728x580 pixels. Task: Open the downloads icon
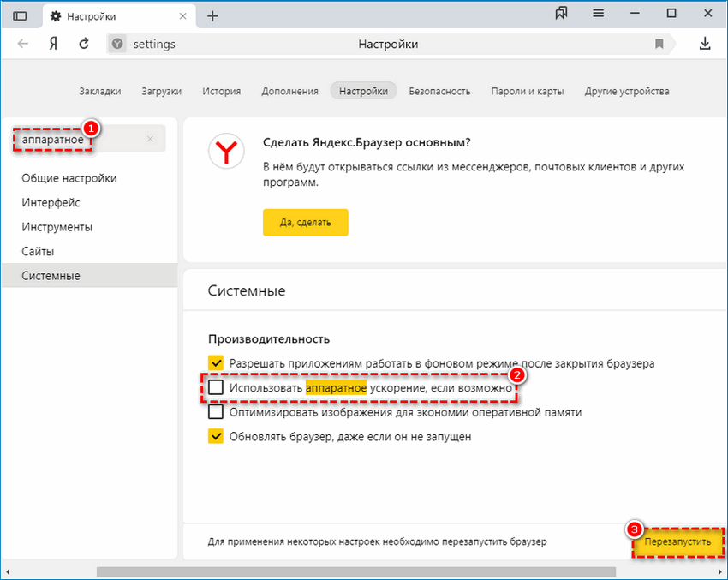704,44
